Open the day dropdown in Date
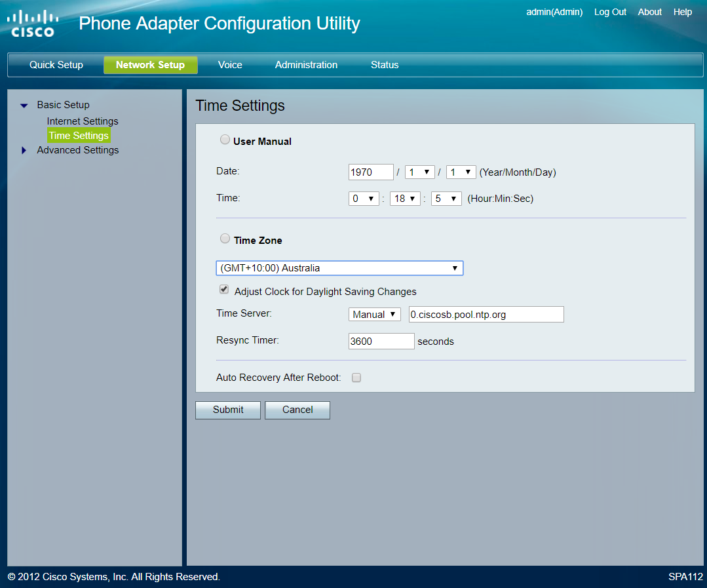707x588 pixels. point(461,172)
